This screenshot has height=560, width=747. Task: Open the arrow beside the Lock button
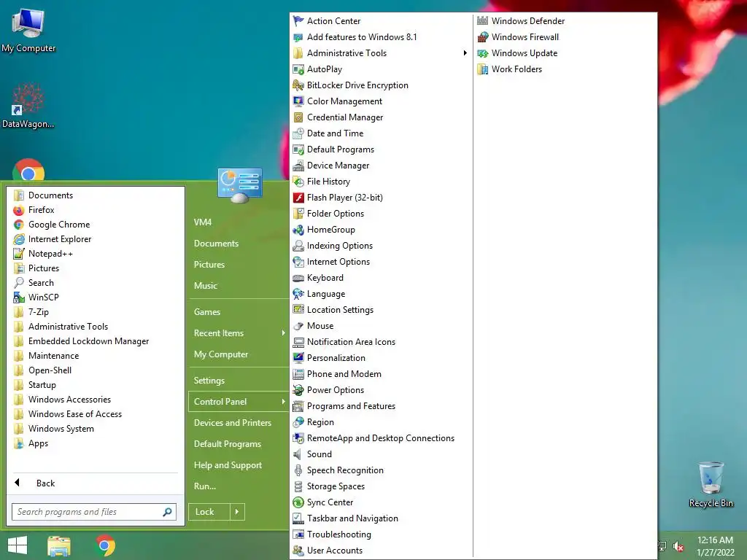tap(237, 512)
